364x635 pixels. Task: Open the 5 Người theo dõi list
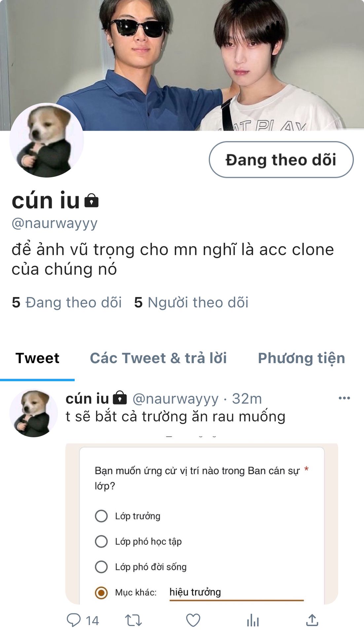point(191,302)
